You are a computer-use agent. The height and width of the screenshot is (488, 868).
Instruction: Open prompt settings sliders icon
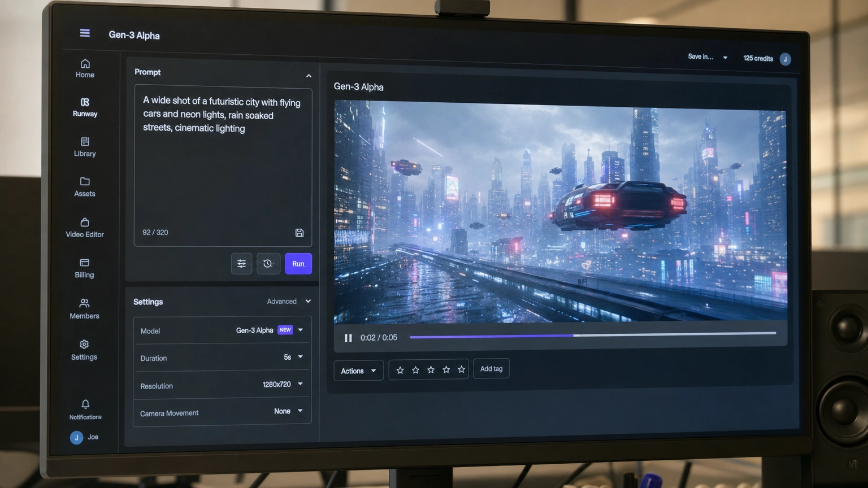241,264
